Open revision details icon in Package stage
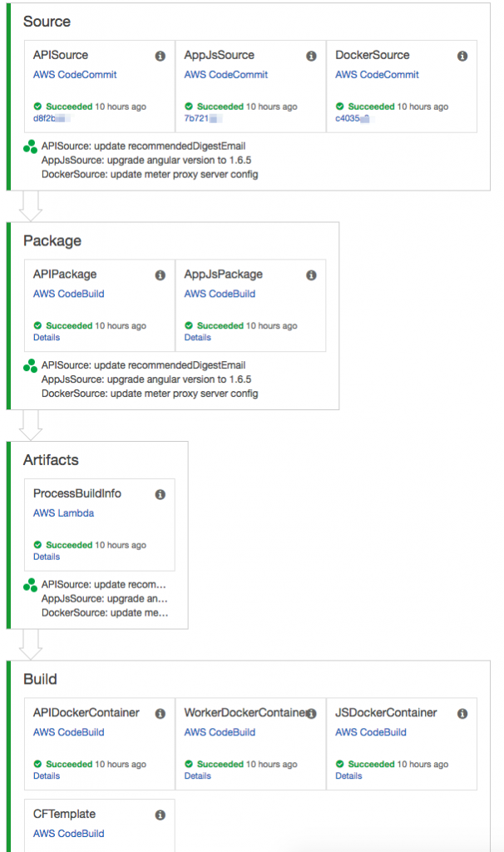The height and width of the screenshot is (852, 504). [30, 364]
